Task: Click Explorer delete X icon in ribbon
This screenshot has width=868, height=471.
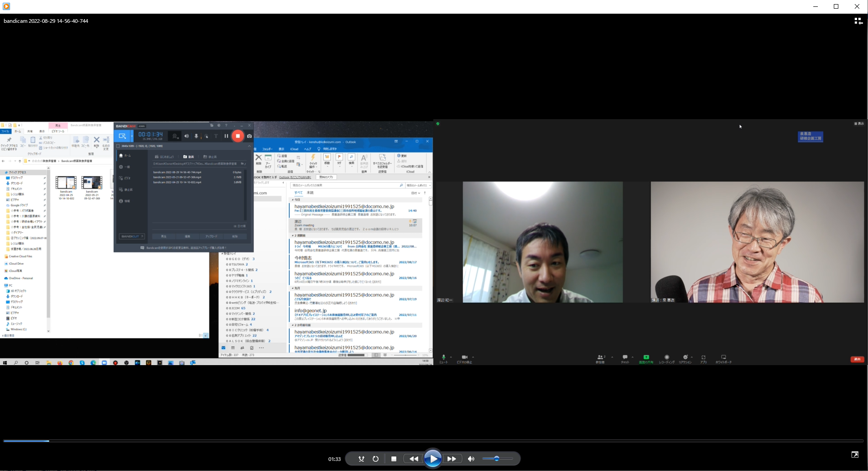Action: coord(96,140)
